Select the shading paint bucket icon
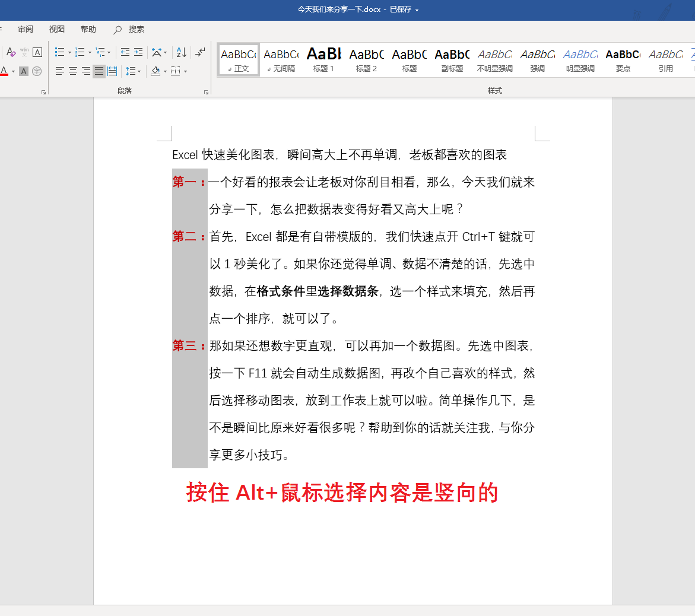The image size is (695, 616). [154, 71]
